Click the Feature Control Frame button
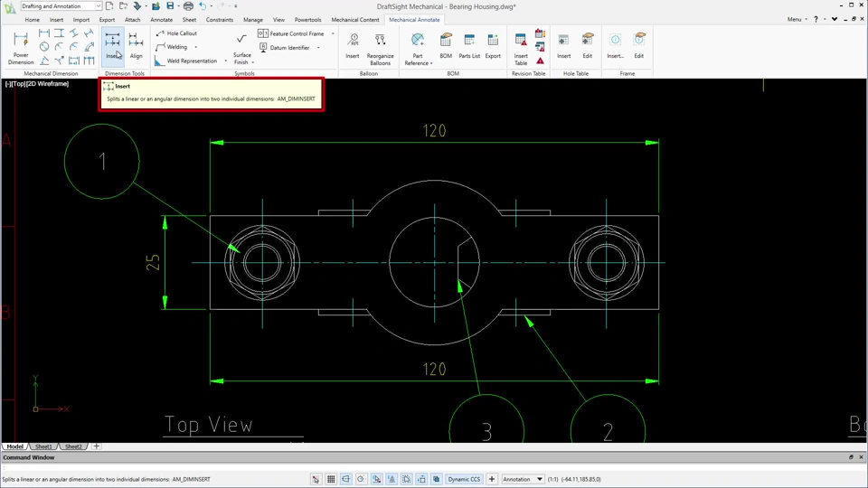The image size is (868, 488). click(x=291, y=33)
